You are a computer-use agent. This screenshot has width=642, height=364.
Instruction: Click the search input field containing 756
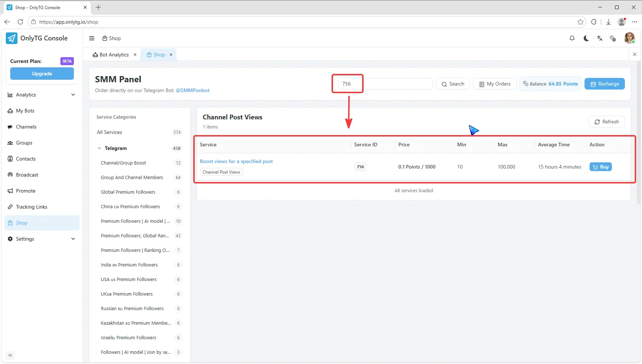[385, 84]
